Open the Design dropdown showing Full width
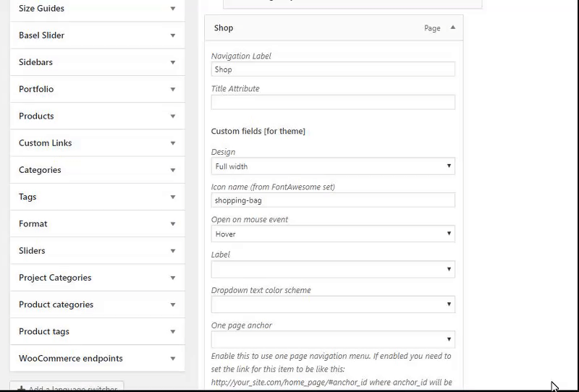 (x=333, y=166)
